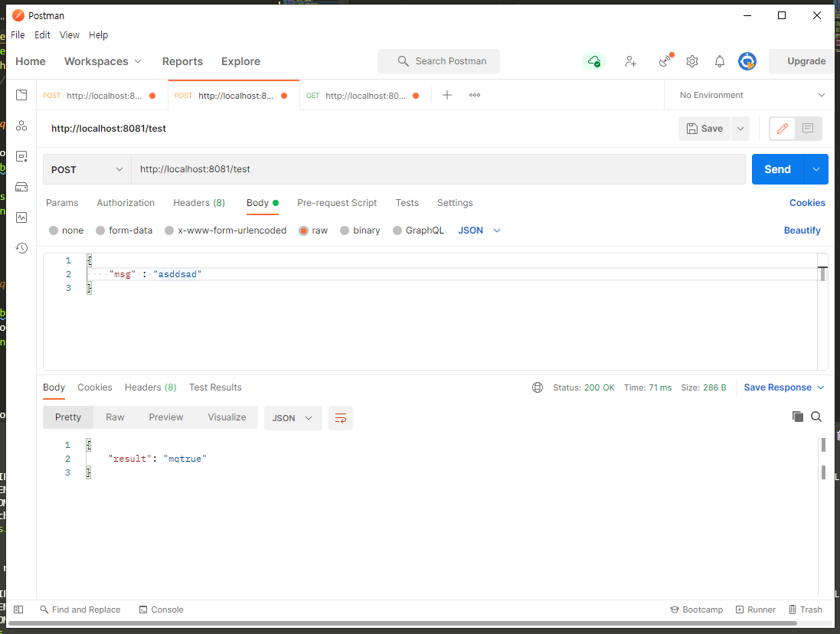The image size is (840, 634).
Task: Click the invite collaborators icon
Action: (630, 61)
